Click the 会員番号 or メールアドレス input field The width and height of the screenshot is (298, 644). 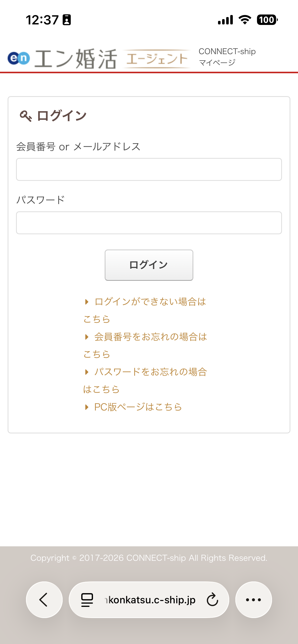click(148, 169)
